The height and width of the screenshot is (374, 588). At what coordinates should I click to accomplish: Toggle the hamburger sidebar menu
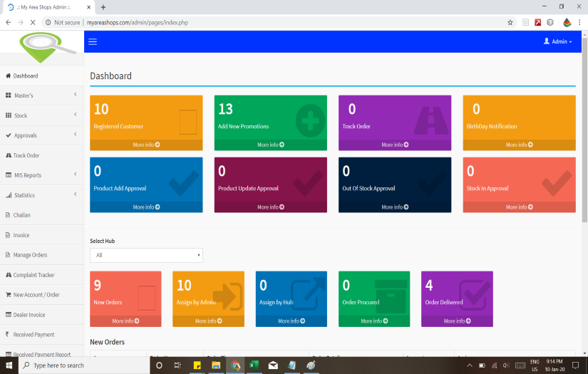tap(92, 41)
